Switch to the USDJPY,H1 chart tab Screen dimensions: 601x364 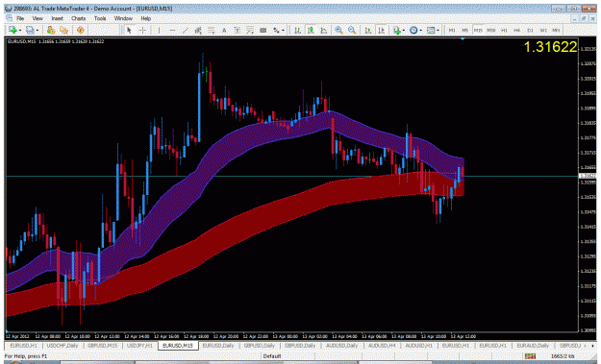pos(139,346)
